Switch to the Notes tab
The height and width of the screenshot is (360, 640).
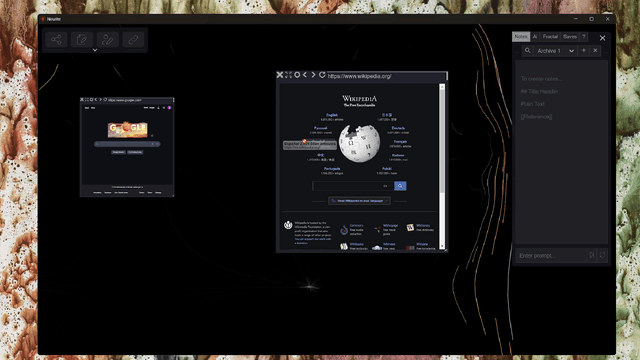coord(521,37)
